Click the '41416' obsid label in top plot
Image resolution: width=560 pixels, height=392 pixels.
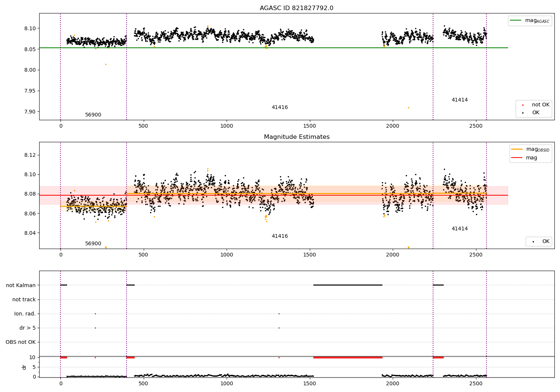tap(280, 107)
